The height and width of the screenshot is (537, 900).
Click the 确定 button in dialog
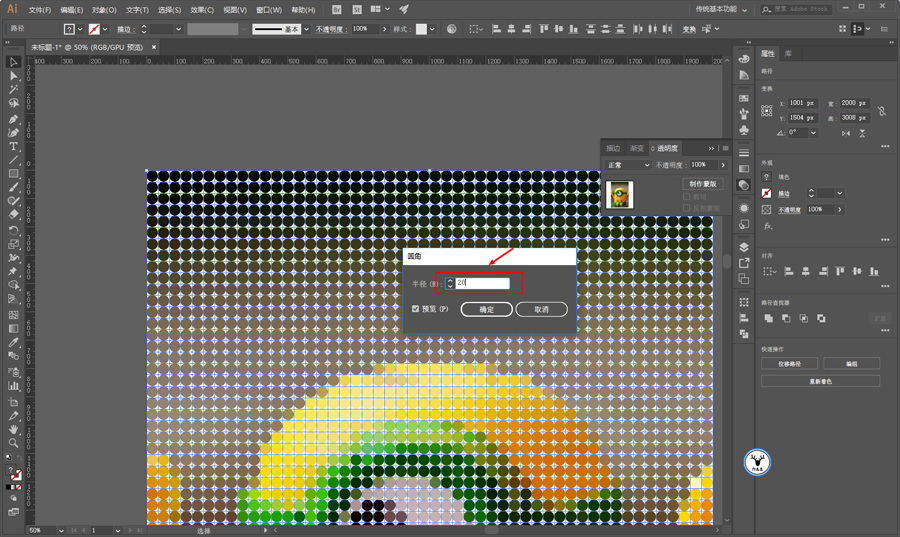coord(487,309)
